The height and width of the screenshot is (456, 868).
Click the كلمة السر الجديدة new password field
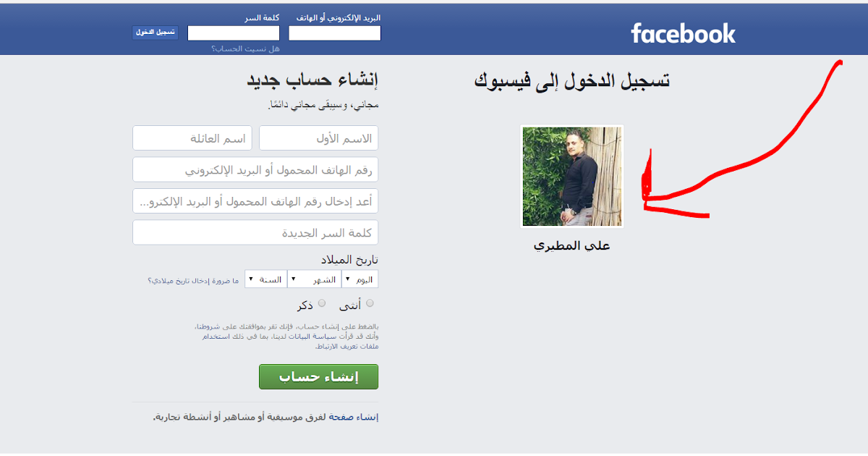tap(255, 232)
